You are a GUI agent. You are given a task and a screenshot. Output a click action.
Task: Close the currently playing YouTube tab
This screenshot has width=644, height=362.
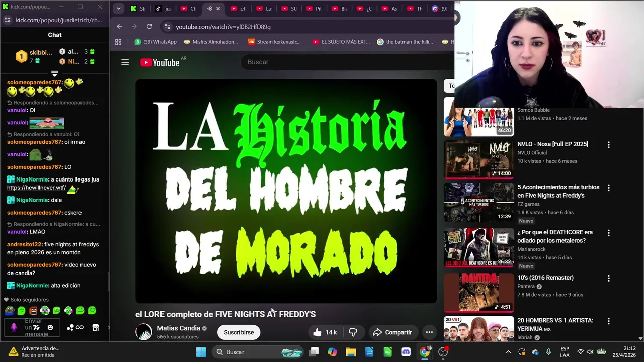coord(218,9)
